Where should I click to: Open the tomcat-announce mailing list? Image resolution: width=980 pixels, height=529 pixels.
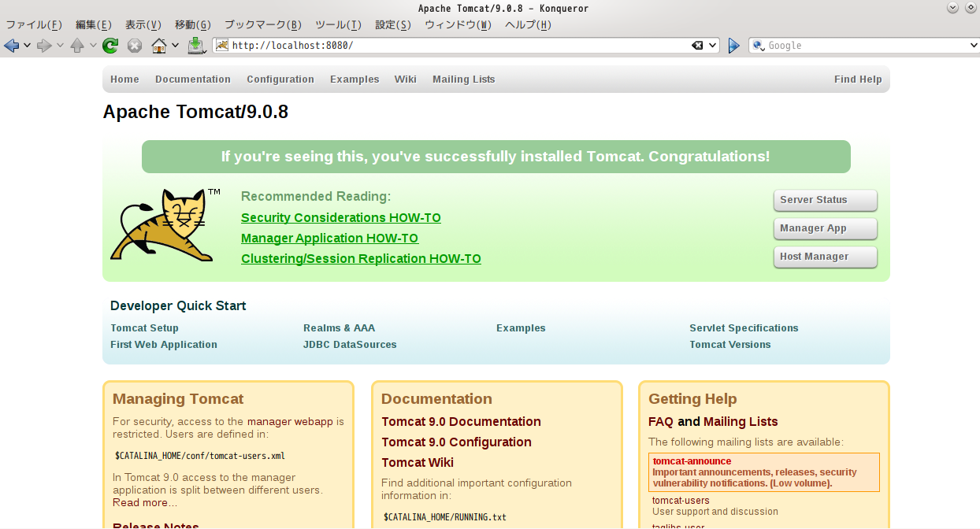(x=692, y=461)
